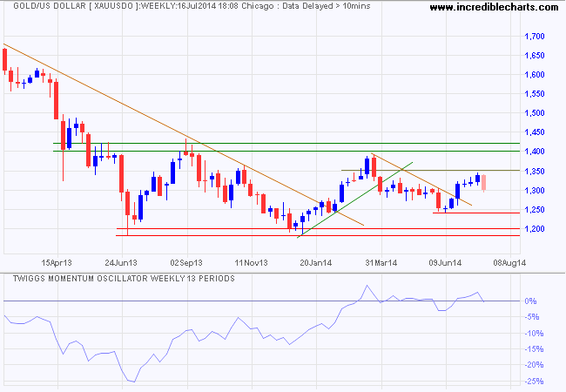Click the -5% oscillator axis label
Screen dimensions: 566x392
point(532,317)
